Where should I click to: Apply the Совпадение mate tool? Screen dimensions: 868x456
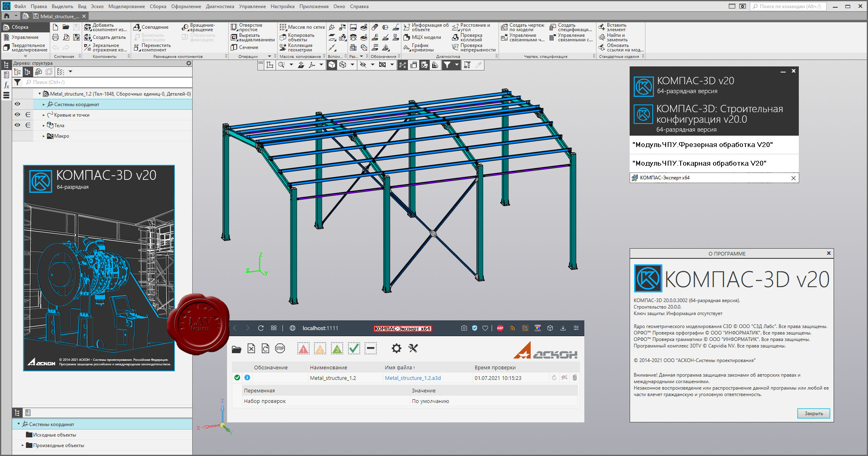(151, 27)
